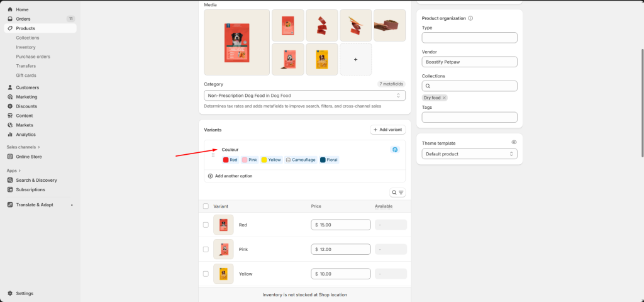
Task: Remove the Dry food collection tag
Action: (444, 98)
